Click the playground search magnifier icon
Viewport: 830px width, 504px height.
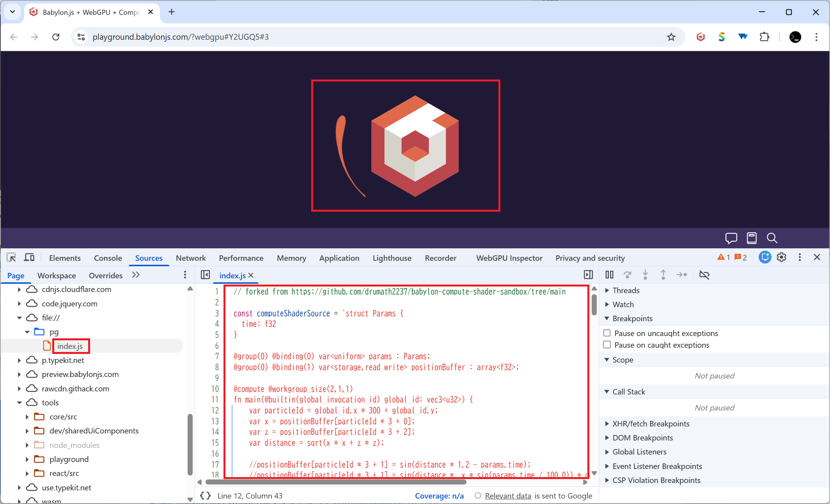[x=772, y=238]
